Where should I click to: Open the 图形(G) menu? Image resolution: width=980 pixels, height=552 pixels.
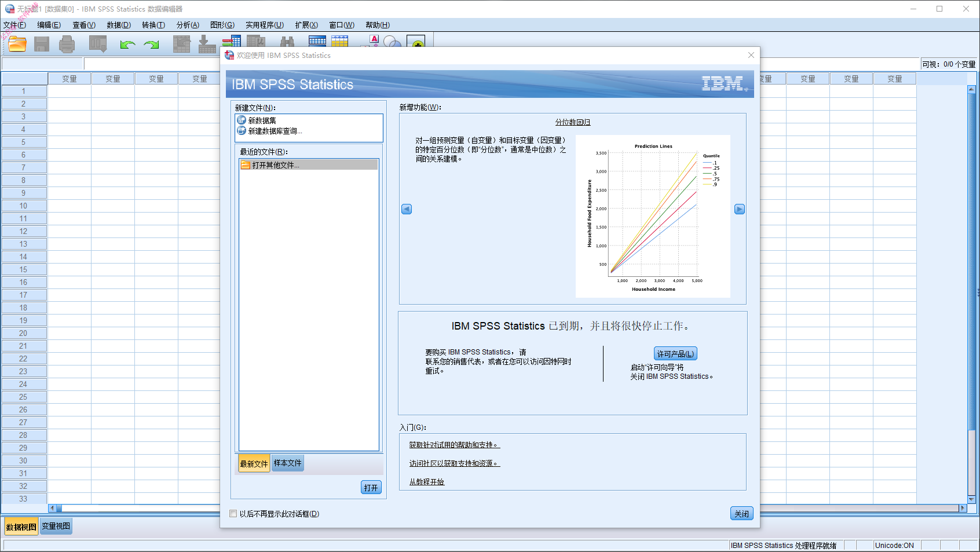pyautogui.click(x=222, y=25)
